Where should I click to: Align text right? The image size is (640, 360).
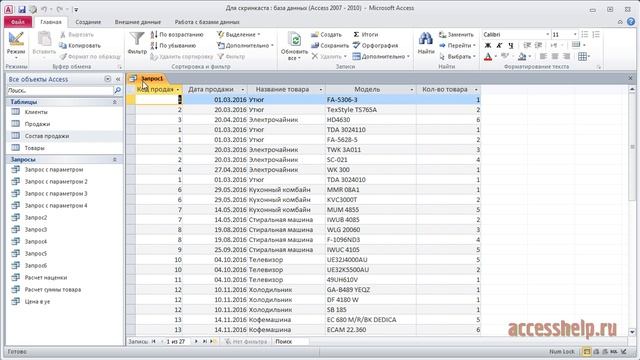pyautogui.click(x=566, y=57)
